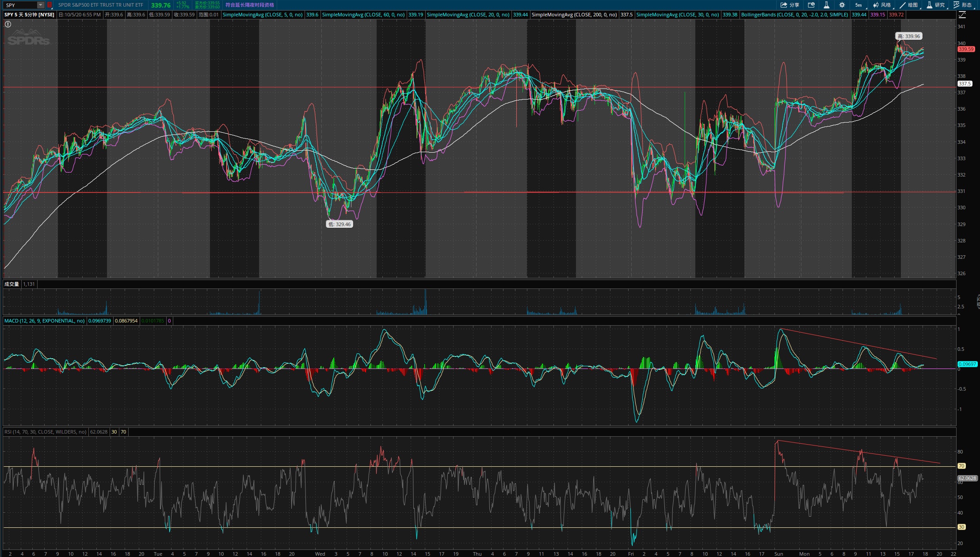Click the MACD study label
The width and height of the screenshot is (980, 557).
point(44,321)
